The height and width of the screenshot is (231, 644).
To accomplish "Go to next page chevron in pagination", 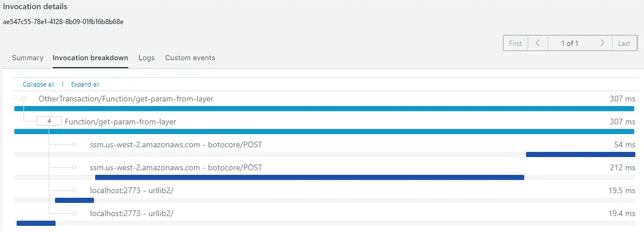I will click(x=603, y=43).
